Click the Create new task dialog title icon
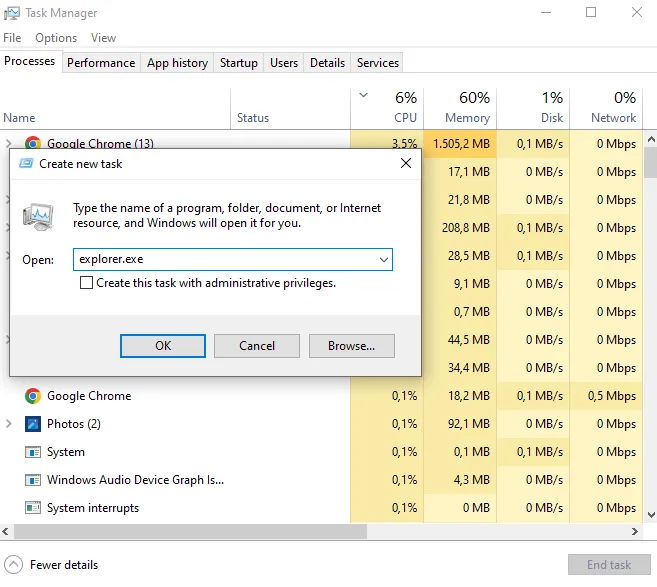The height and width of the screenshot is (587, 657). (26, 163)
